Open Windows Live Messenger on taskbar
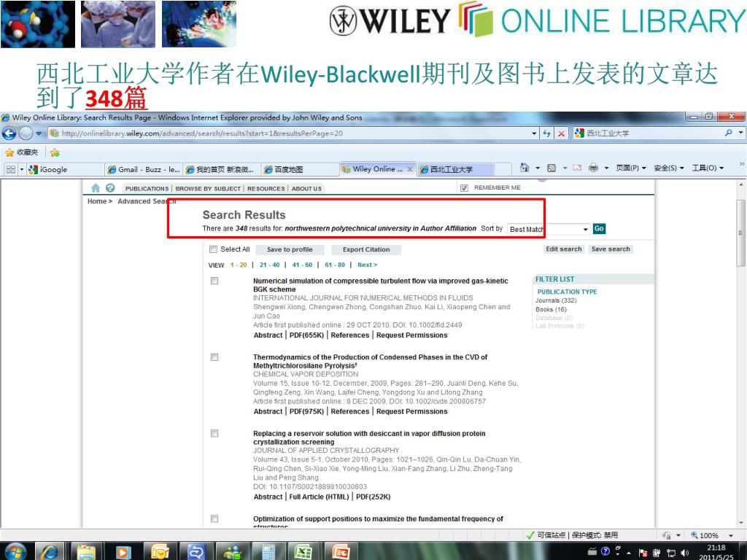The image size is (747, 560). coord(233,551)
